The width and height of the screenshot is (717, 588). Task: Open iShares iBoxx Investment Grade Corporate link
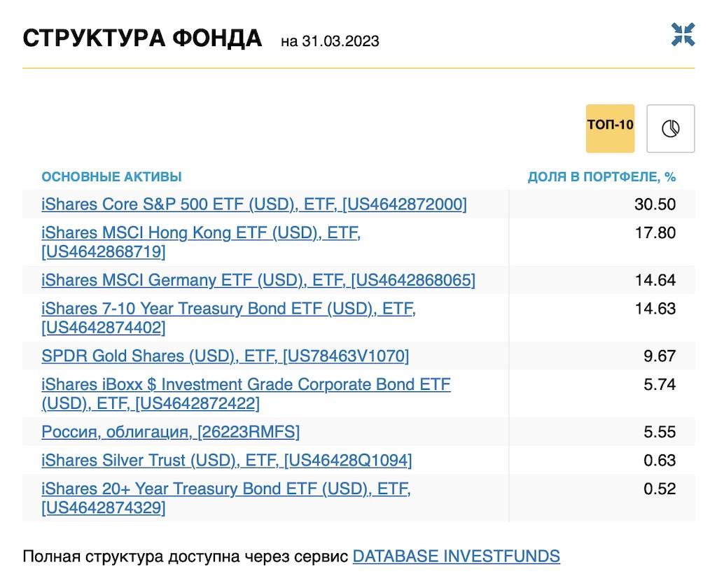[246, 385]
